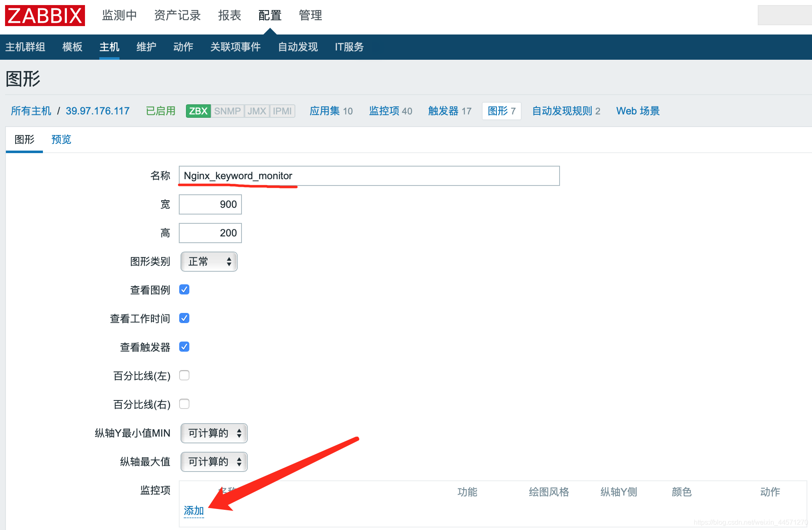Click the ZBX availability badge

198,111
